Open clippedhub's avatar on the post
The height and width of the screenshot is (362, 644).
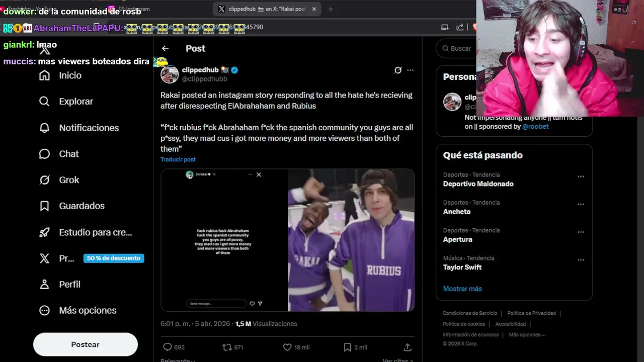170,74
